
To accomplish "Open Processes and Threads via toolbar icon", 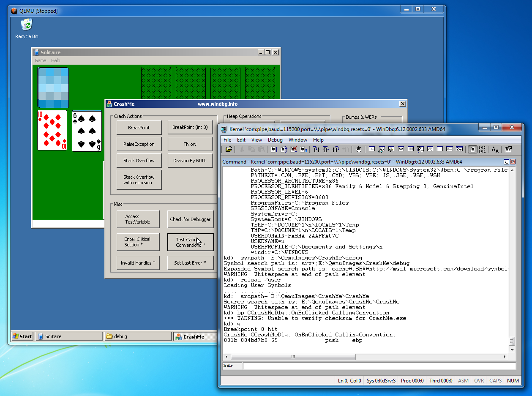I will 449,149.
